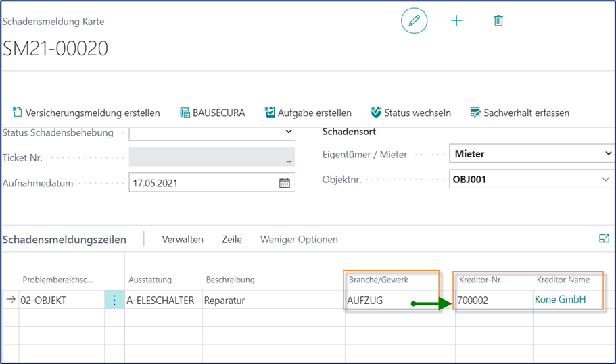Click the plus icon to add new record
The image size is (616, 364).
pyautogui.click(x=456, y=21)
